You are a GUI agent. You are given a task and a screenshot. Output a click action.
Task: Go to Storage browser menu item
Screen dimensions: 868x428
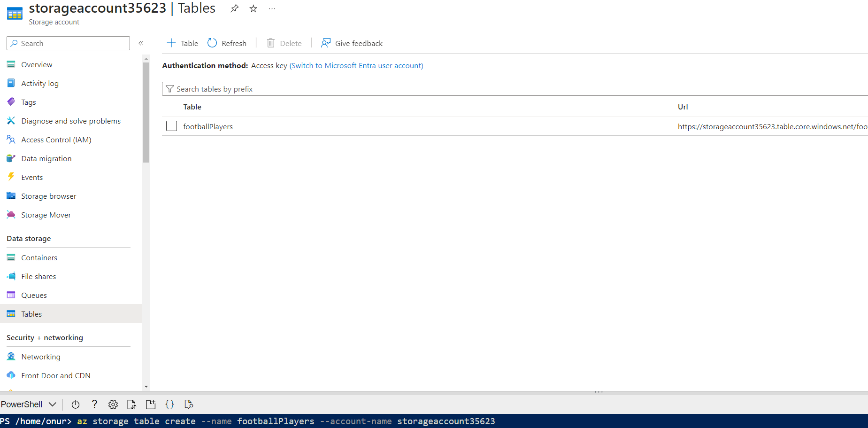[x=48, y=196]
